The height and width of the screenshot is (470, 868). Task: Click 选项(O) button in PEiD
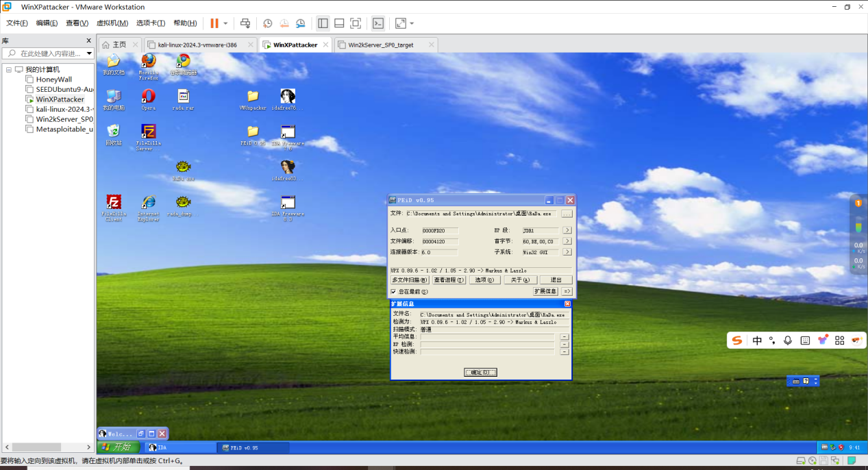485,280
